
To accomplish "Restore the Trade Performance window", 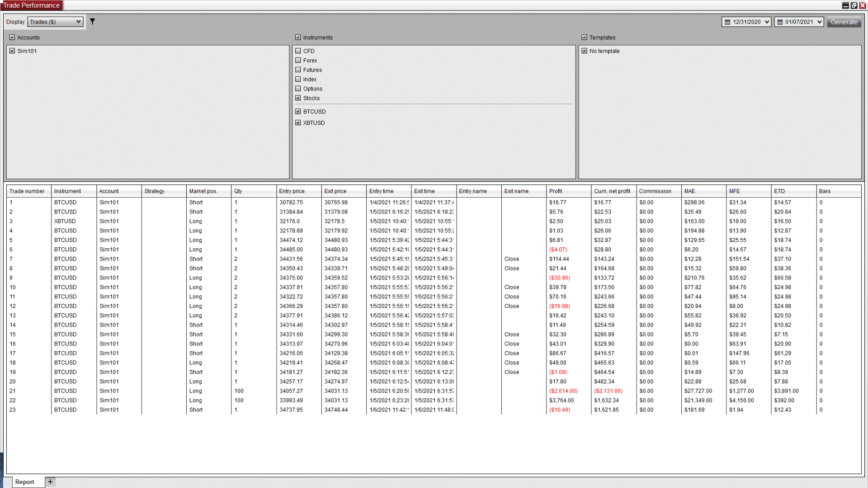I will (x=854, y=5).
